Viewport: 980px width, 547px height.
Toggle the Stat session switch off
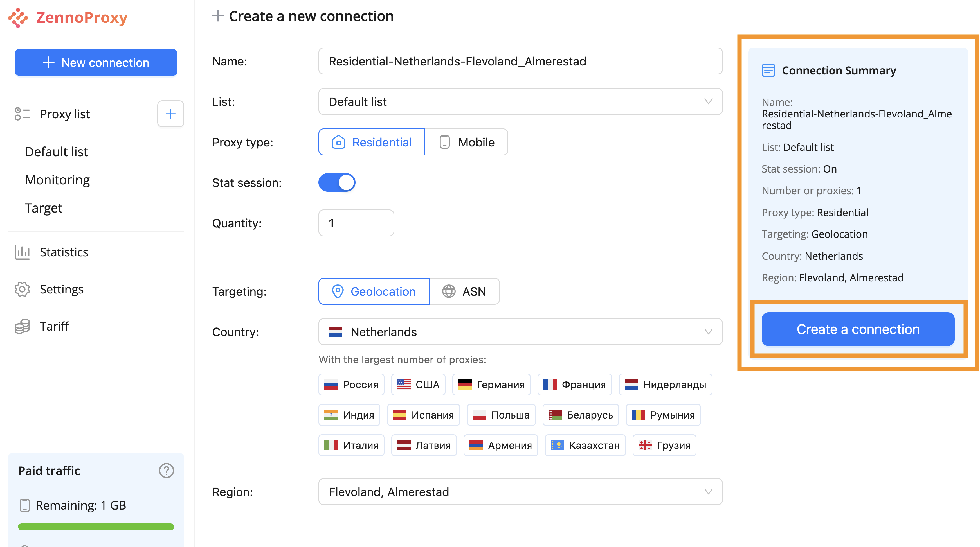(x=337, y=182)
